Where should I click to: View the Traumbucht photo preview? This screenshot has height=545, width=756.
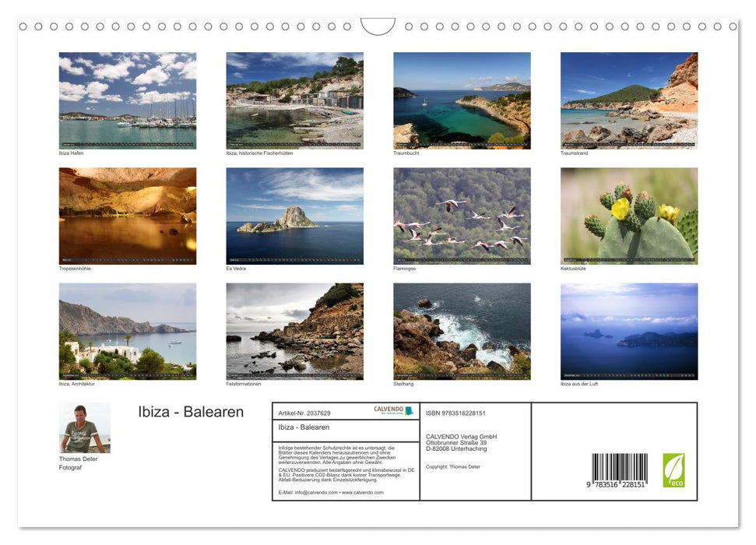coord(462,101)
